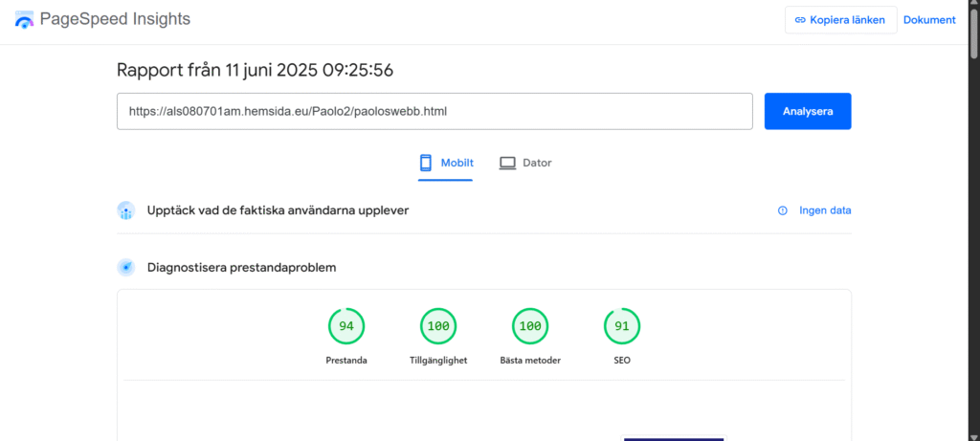
Task: Click the radar icon beside Diagnostisera prestandaproblem
Action: pyautogui.click(x=126, y=267)
